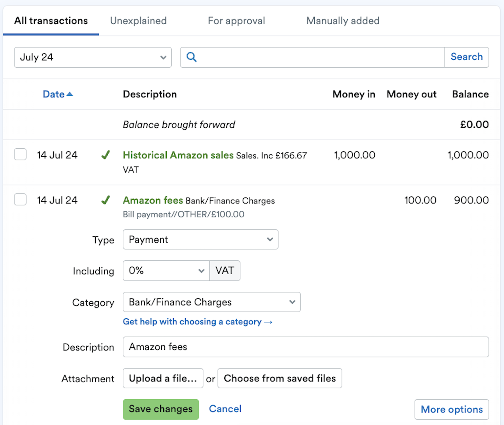Click Choose from saved files button
This screenshot has width=504, height=425.
coord(280,378)
